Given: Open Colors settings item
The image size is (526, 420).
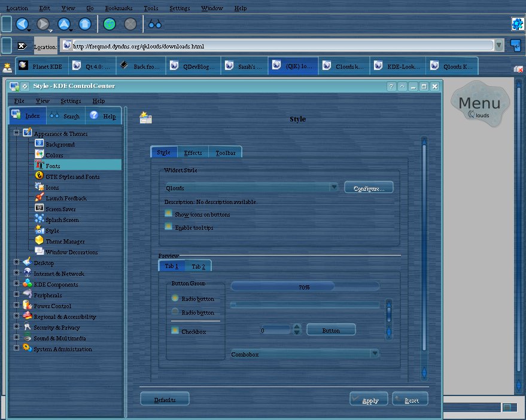Looking at the screenshot, I should (x=54, y=155).
